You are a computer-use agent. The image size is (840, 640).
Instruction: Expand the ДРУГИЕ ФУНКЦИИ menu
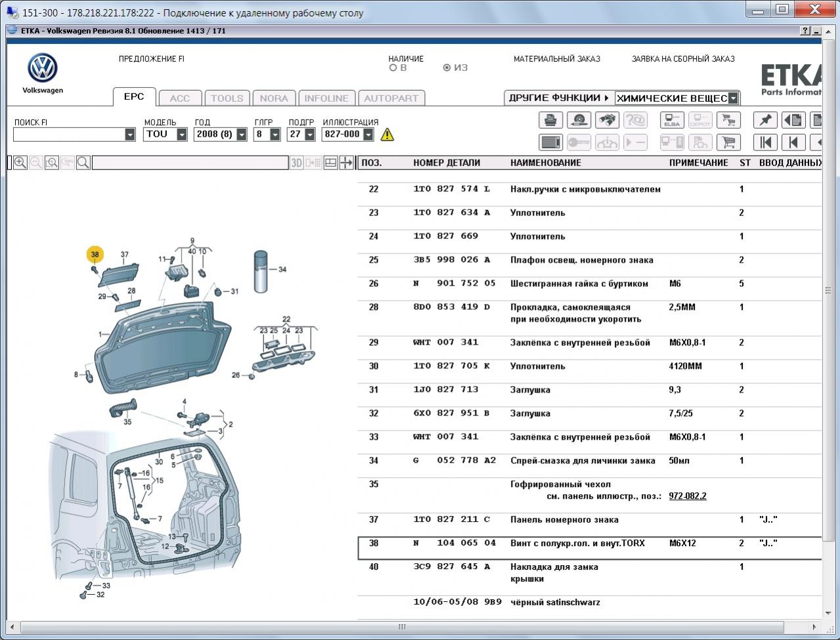[559, 98]
